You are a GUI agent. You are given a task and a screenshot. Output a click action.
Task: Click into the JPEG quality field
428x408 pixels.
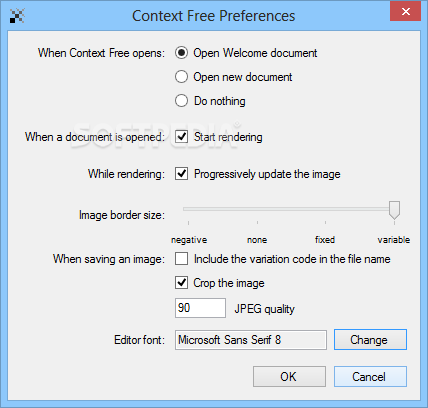[200, 308]
